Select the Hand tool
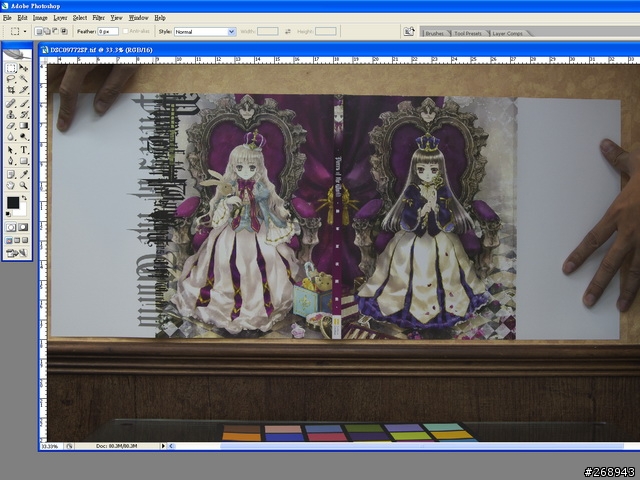The width and height of the screenshot is (640, 480). point(11,186)
